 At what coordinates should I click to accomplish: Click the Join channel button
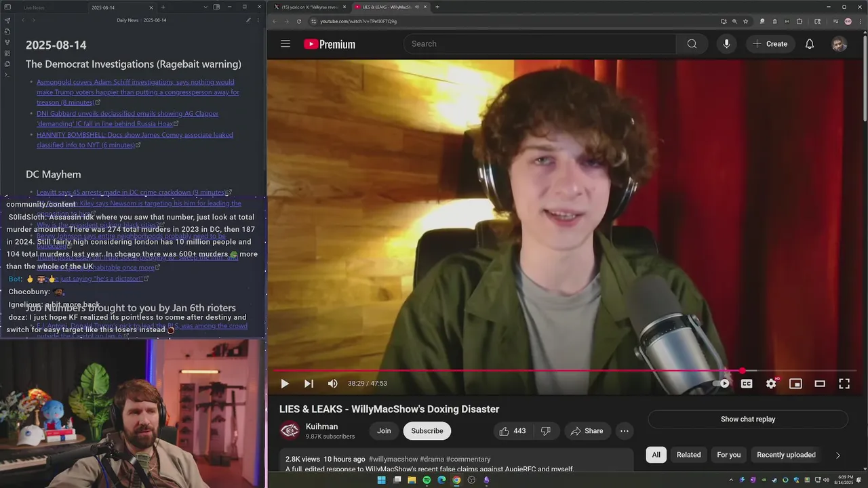click(x=384, y=431)
